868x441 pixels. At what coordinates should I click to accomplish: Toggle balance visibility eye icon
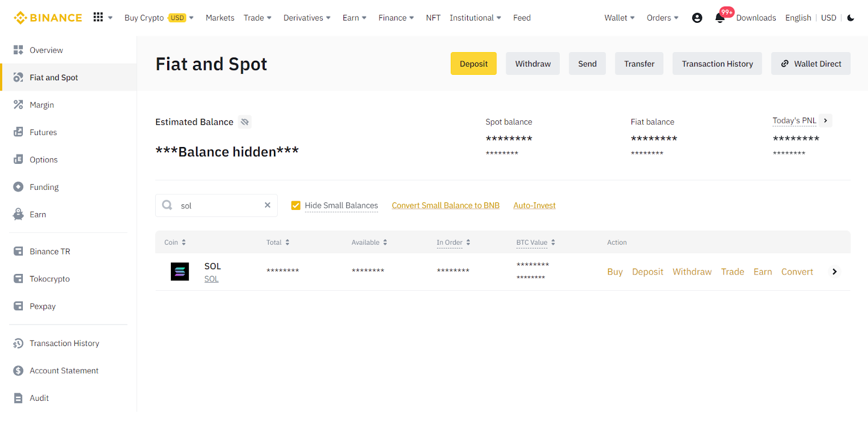(245, 122)
